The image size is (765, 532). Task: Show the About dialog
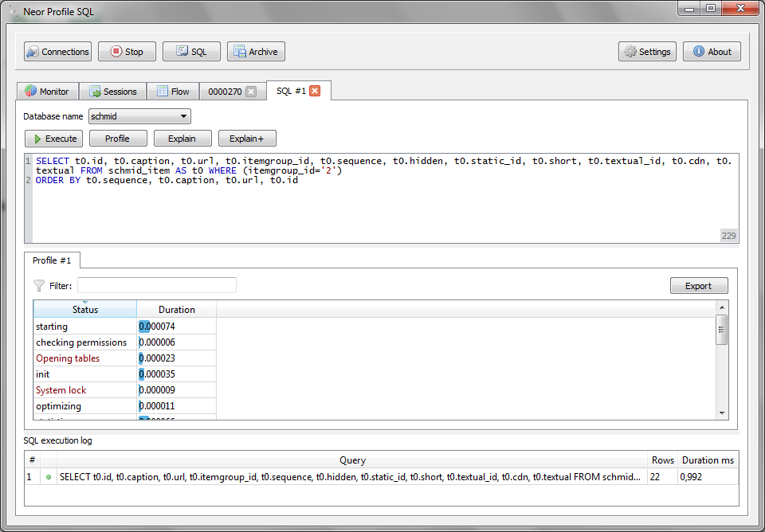(712, 52)
